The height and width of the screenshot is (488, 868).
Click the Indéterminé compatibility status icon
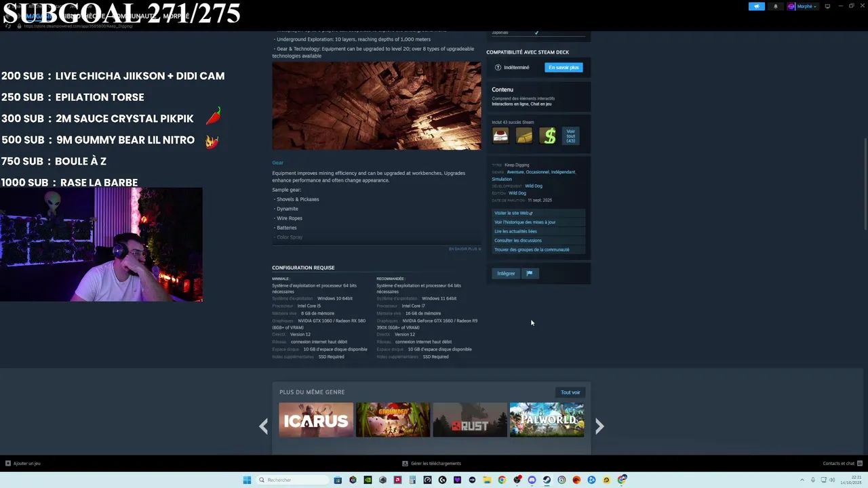[498, 67]
